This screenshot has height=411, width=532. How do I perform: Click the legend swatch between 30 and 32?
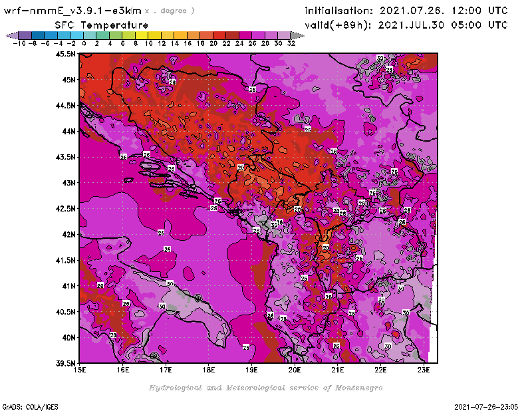click(x=284, y=35)
